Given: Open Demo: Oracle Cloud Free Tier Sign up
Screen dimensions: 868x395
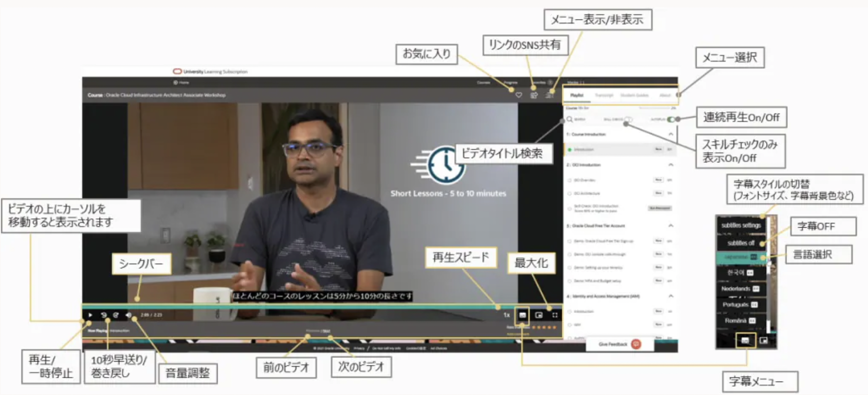Looking at the screenshot, I should click(604, 241).
